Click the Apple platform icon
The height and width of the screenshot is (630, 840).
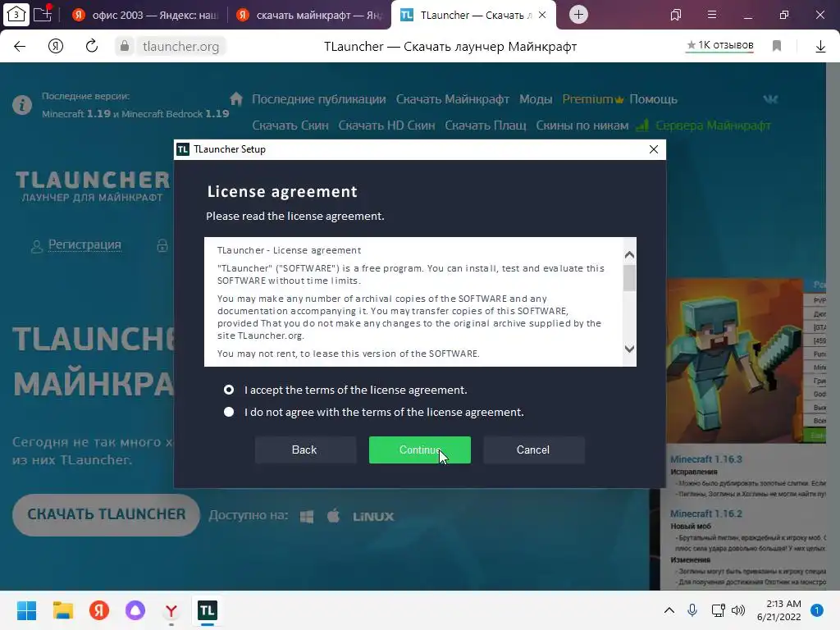[333, 516]
